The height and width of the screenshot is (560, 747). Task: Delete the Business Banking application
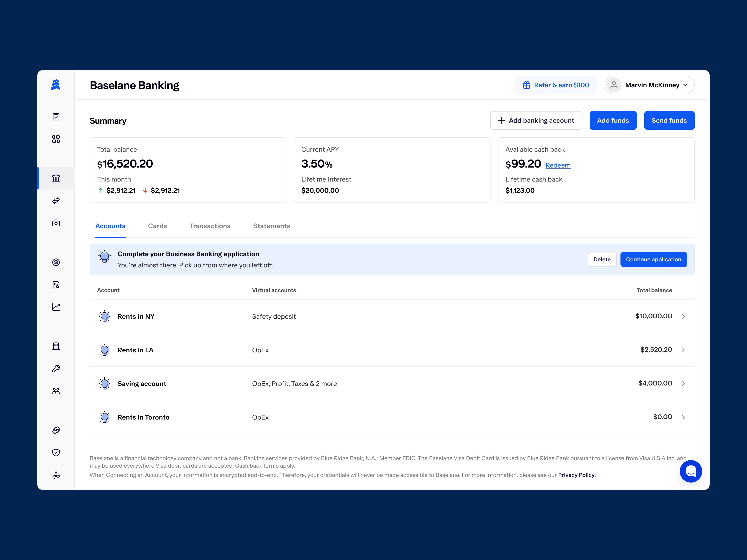602,259
